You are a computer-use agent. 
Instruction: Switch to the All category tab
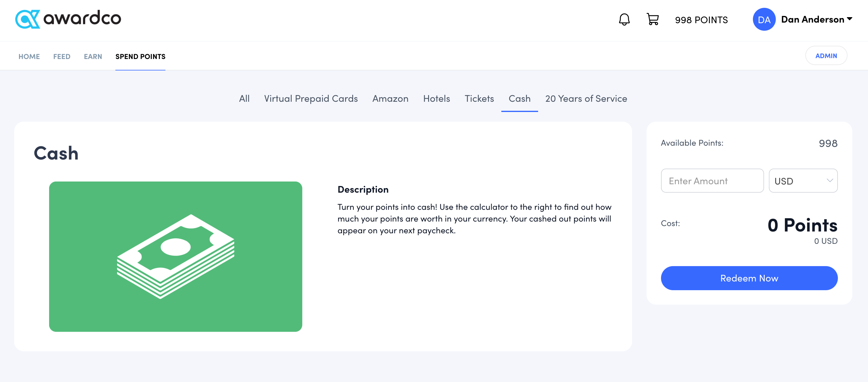pyautogui.click(x=244, y=99)
